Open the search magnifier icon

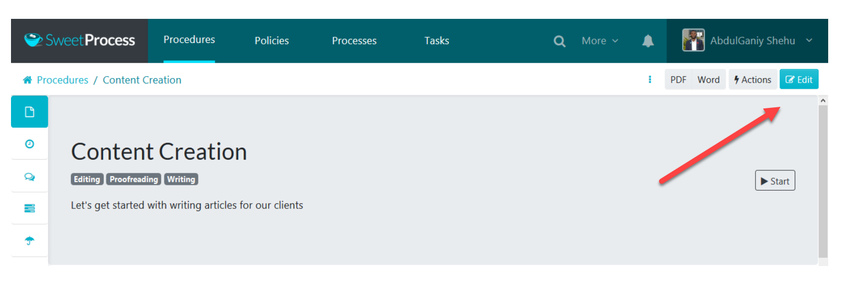(x=559, y=41)
